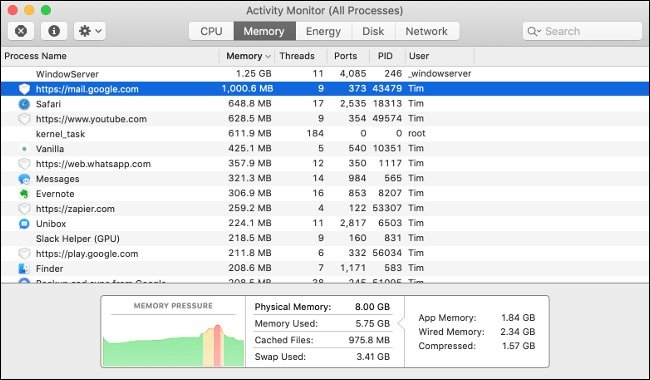Screen dimensions: 650x380
Task: Click the youtube.com shield icon
Action: 24,119
